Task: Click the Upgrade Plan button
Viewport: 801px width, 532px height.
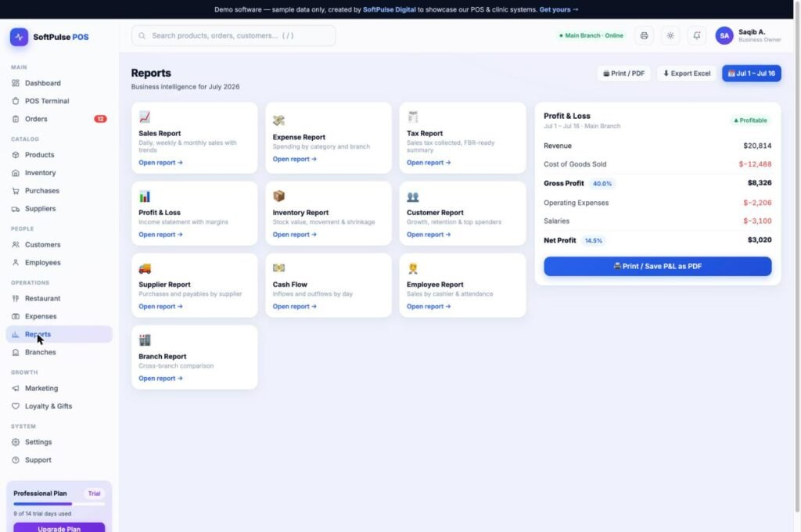Action: (59, 528)
